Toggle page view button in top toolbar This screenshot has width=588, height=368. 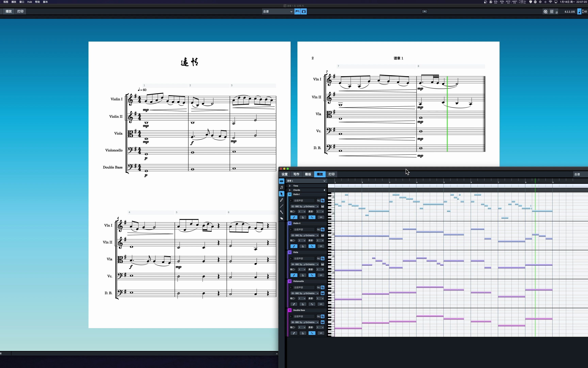pos(304,11)
